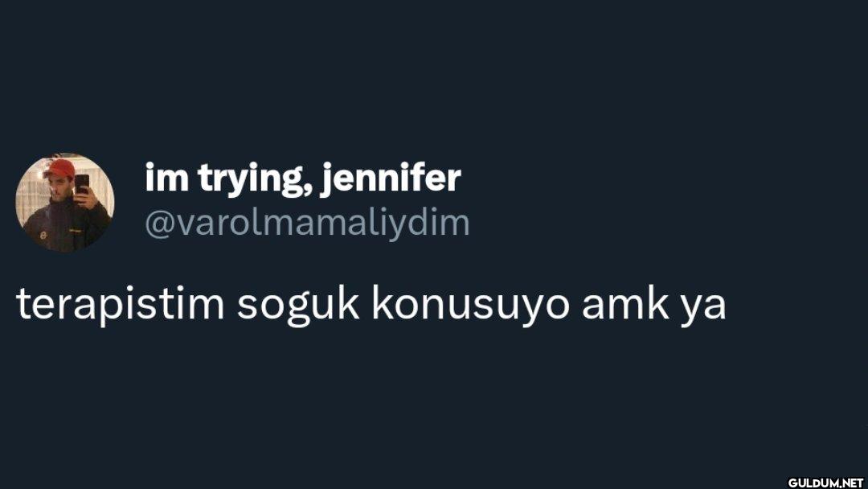Click 'im trying,' portion of the name
The image size is (868, 489).
(x=227, y=179)
